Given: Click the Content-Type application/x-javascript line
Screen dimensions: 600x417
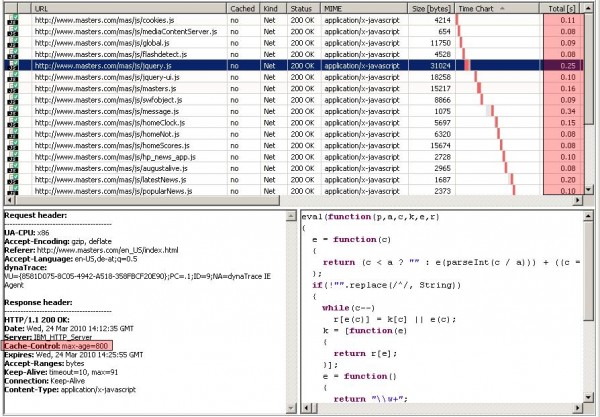Looking at the screenshot, I should point(70,390).
